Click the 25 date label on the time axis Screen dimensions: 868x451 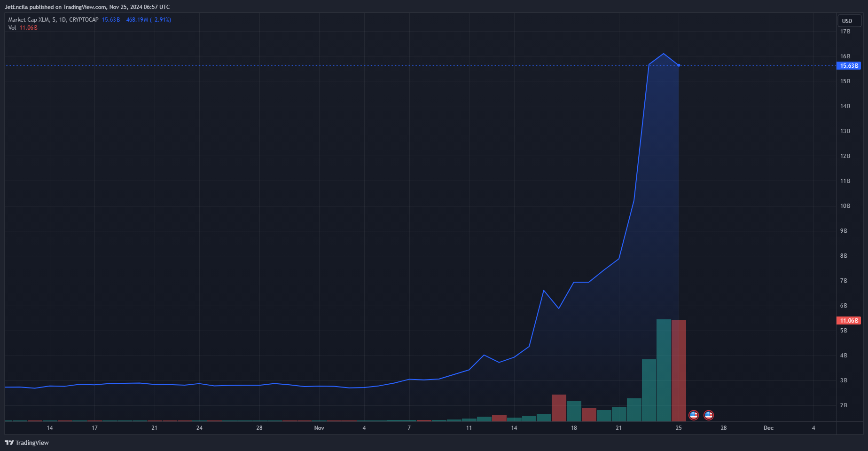point(679,428)
